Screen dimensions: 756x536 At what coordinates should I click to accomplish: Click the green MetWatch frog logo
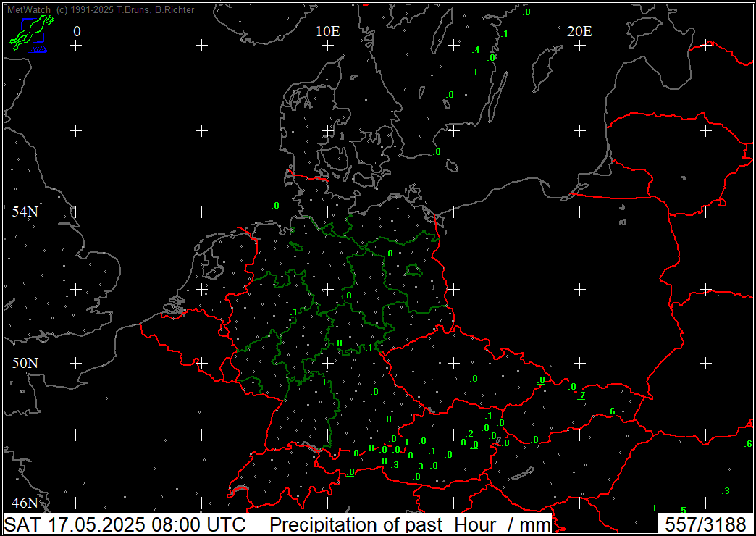pyautogui.click(x=32, y=33)
